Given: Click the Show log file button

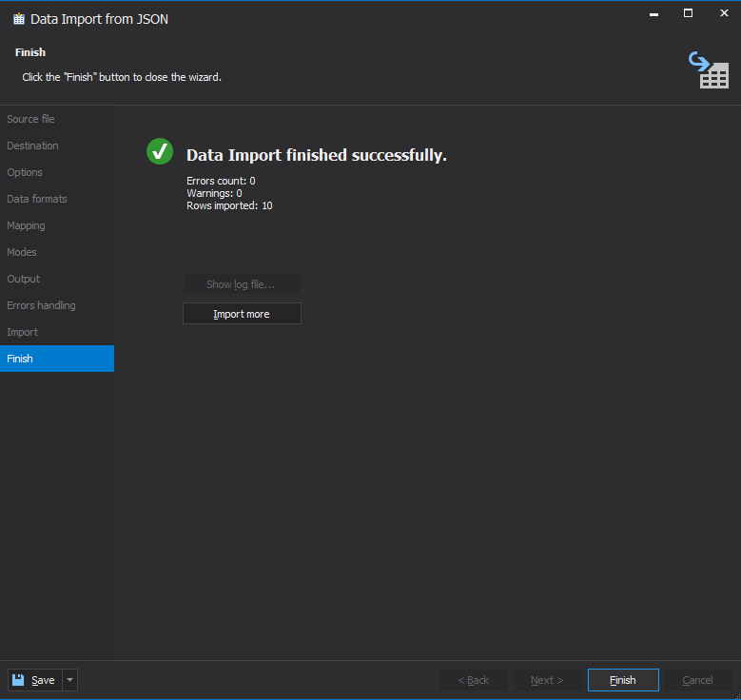Looking at the screenshot, I should [242, 284].
